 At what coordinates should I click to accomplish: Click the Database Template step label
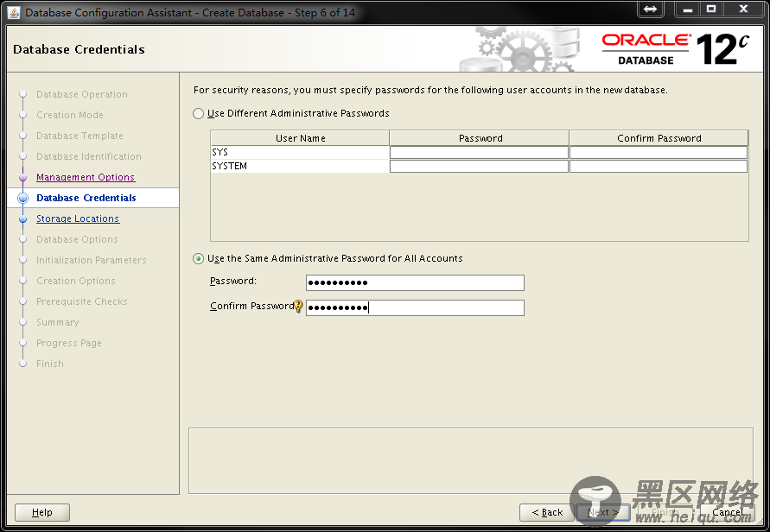coord(80,136)
